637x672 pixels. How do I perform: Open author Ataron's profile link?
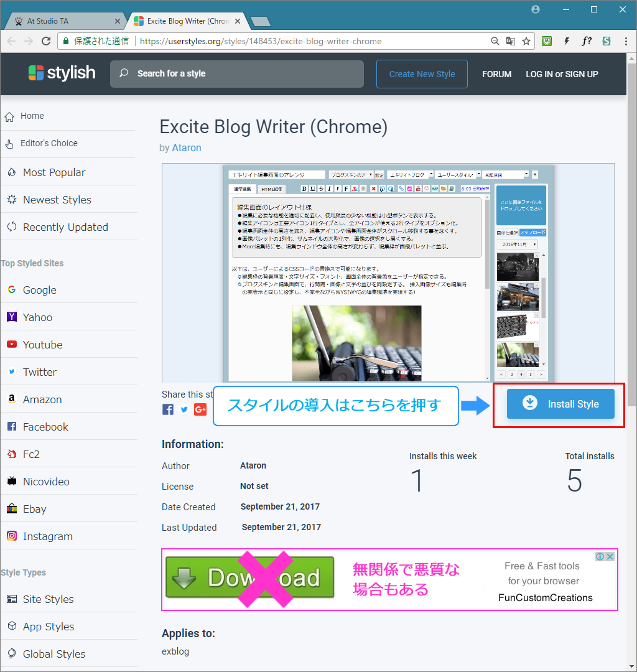click(187, 148)
